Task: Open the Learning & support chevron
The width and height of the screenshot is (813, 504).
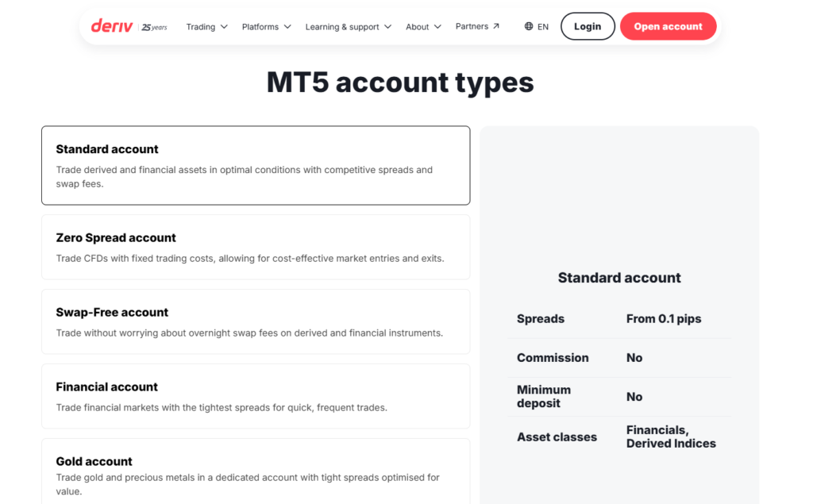Action: click(x=387, y=26)
